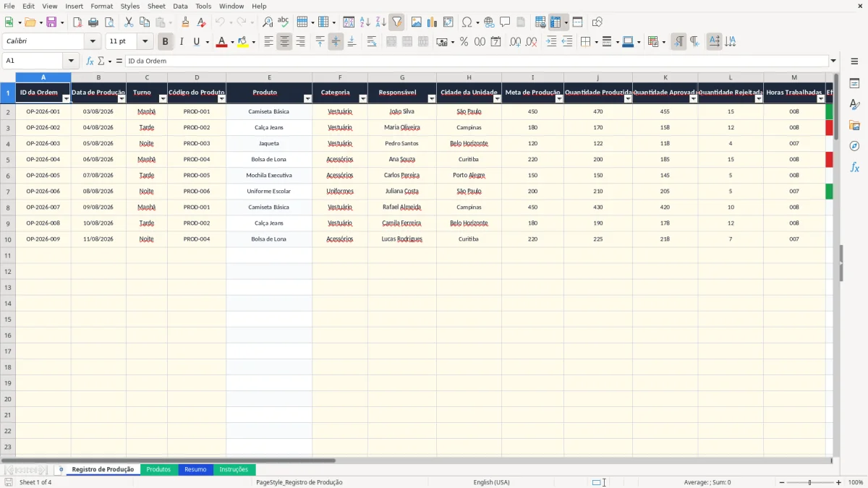Click Insert Pivot Table icon
The image size is (868, 488).
448,22
